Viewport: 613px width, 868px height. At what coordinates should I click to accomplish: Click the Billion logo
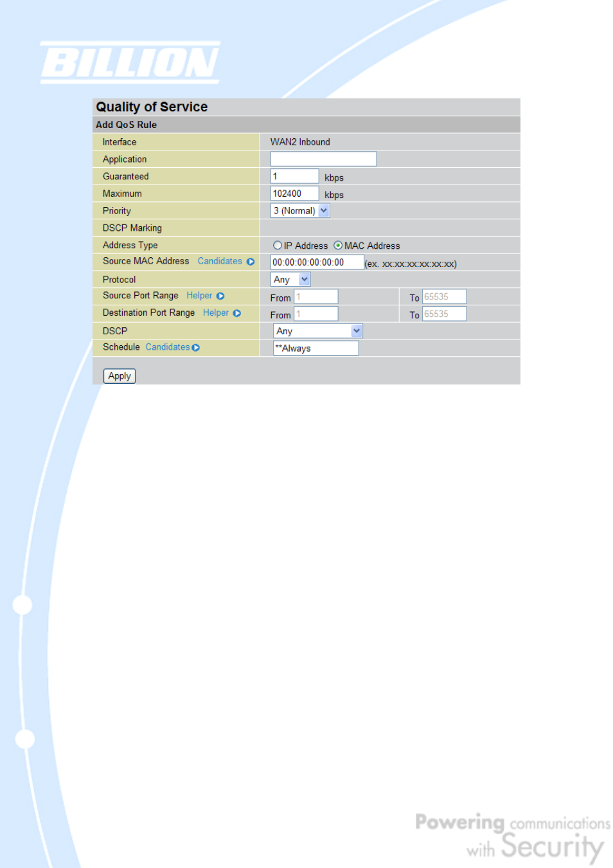130,62
